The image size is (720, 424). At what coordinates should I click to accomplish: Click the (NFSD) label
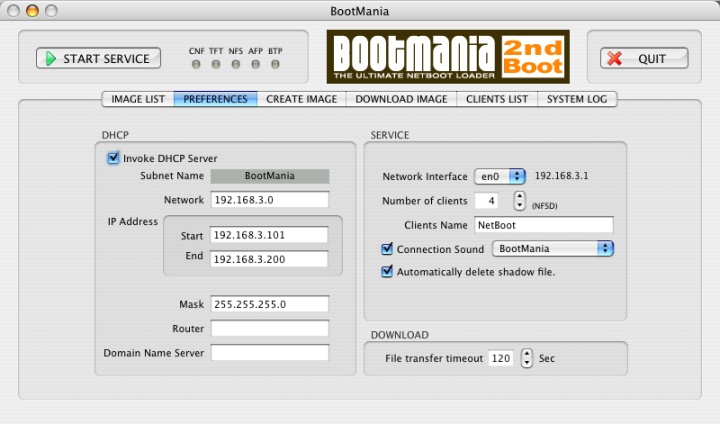click(545, 206)
